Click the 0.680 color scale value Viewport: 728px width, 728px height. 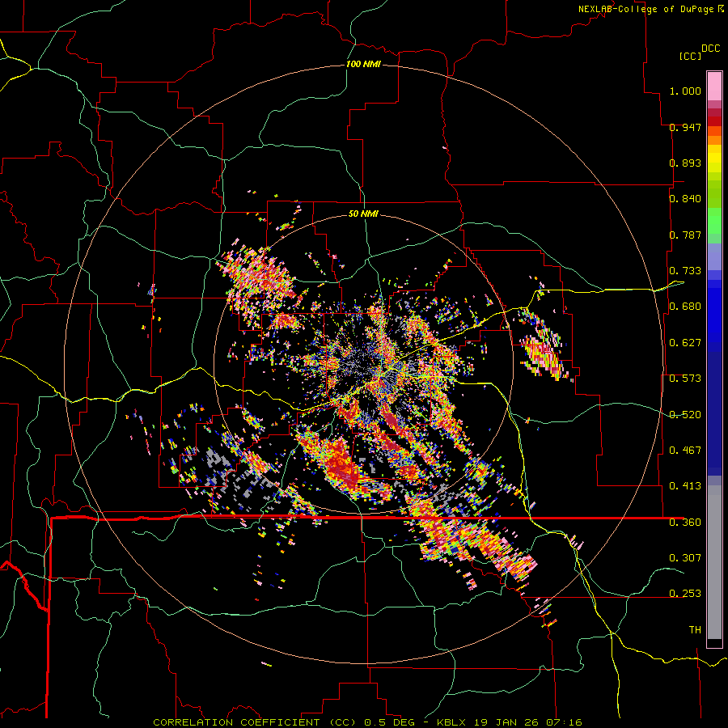pyautogui.click(x=685, y=307)
